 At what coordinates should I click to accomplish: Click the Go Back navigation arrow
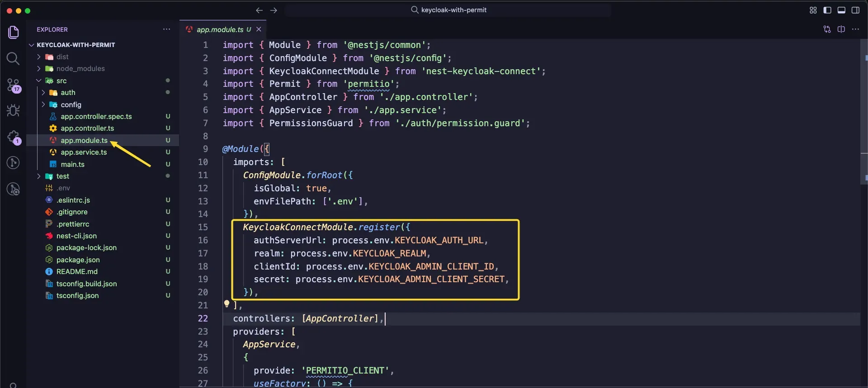pyautogui.click(x=259, y=10)
